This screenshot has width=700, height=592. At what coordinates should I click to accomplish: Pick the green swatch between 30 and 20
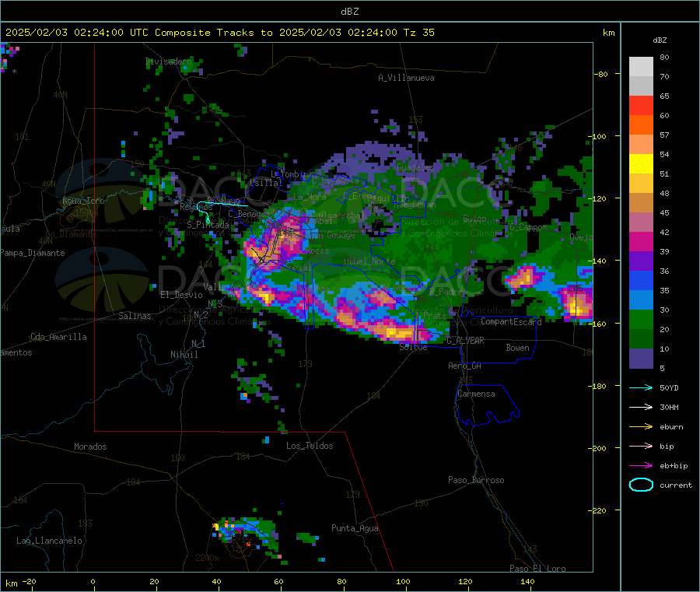pyautogui.click(x=641, y=320)
